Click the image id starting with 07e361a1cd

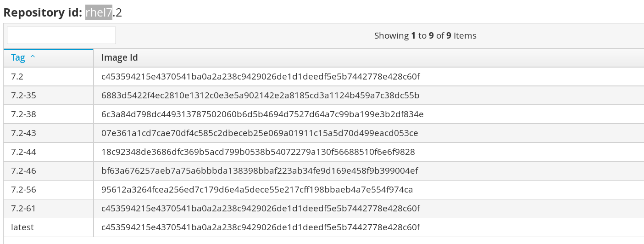(x=260, y=133)
